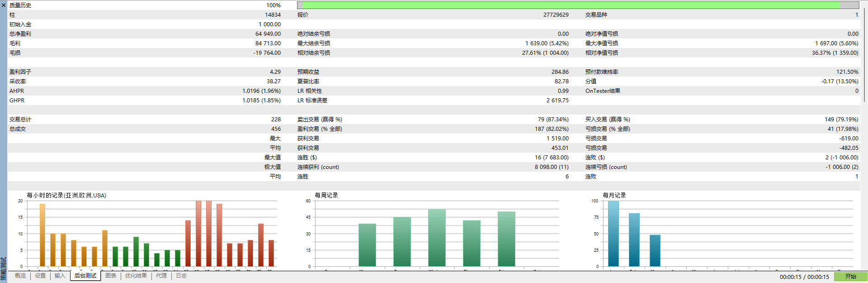Select the 最大结余亏损 value 1 639.00 (5.42%)
The image size is (868, 283).
(x=547, y=43)
